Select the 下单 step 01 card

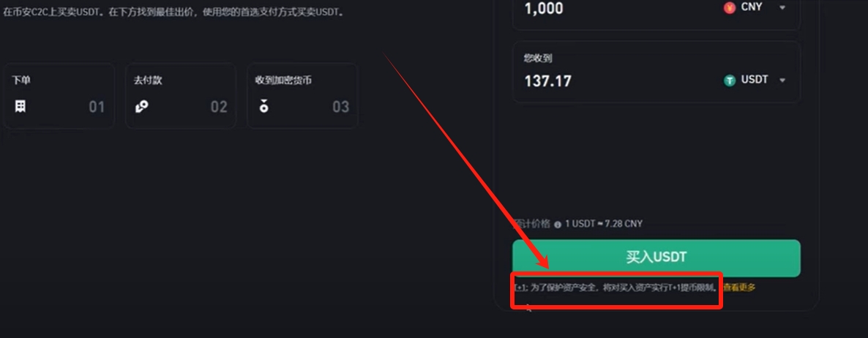coord(59,96)
